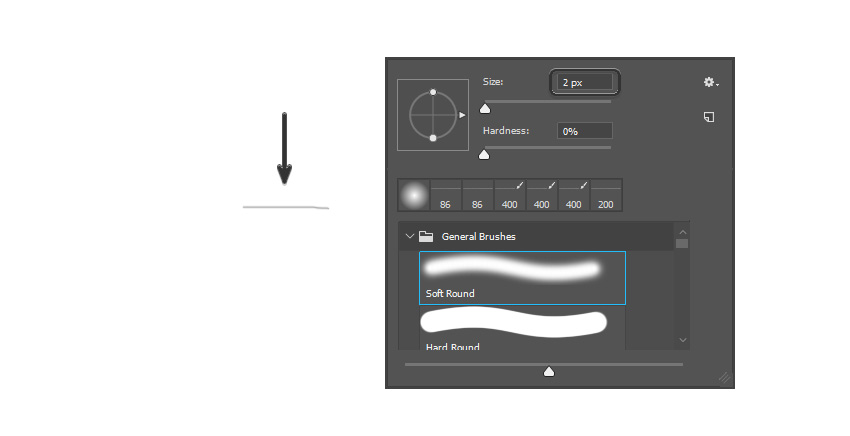Click the brush preview size slider handle at bottom
Image resolution: width=850 pixels, height=436 pixels.
549,371
